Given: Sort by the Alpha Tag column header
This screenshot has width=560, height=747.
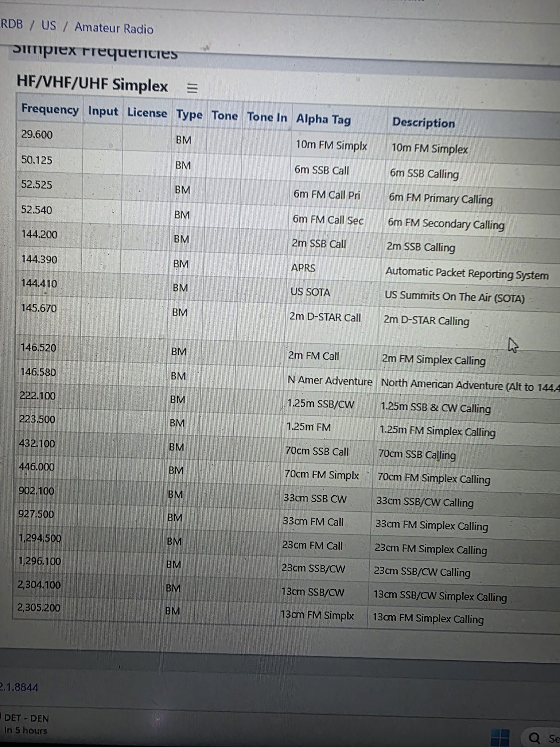Looking at the screenshot, I should [x=323, y=119].
